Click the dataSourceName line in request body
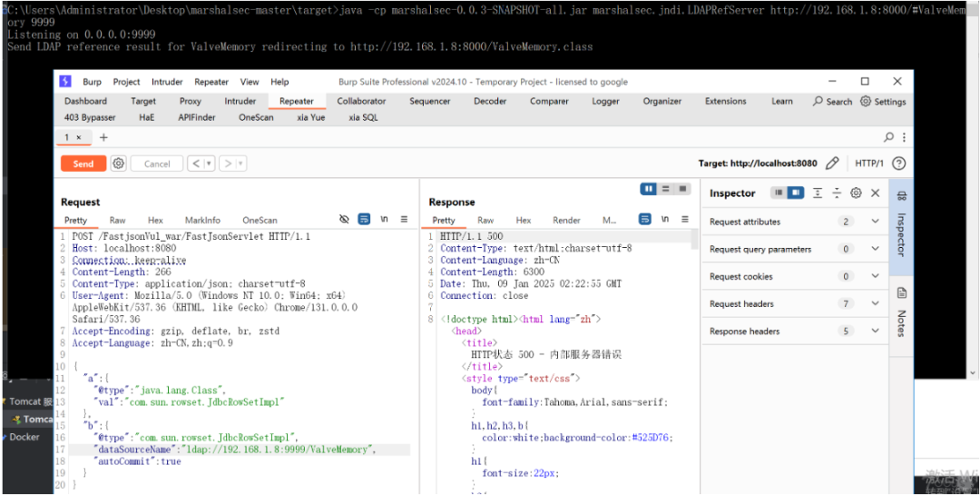The image size is (980, 495). coord(240,450)
